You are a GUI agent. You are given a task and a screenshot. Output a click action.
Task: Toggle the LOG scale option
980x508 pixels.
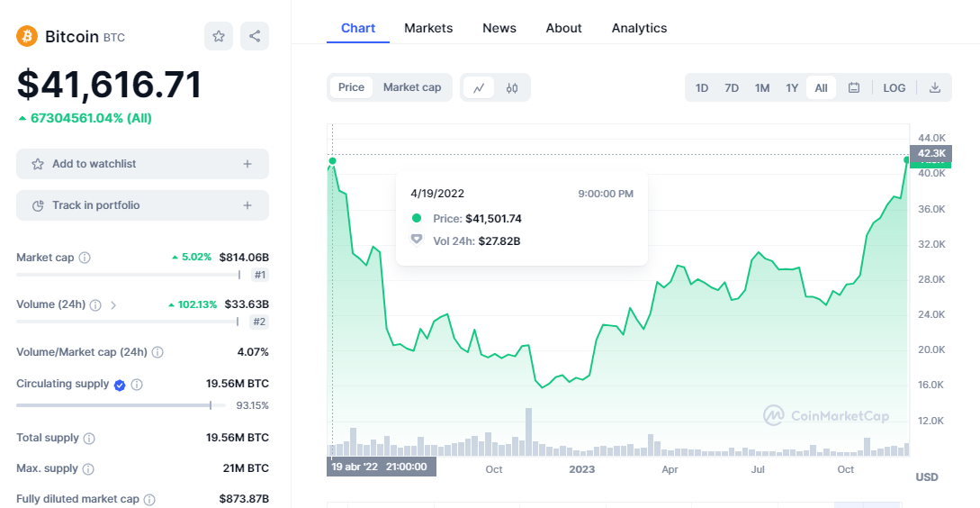(894, 87)
